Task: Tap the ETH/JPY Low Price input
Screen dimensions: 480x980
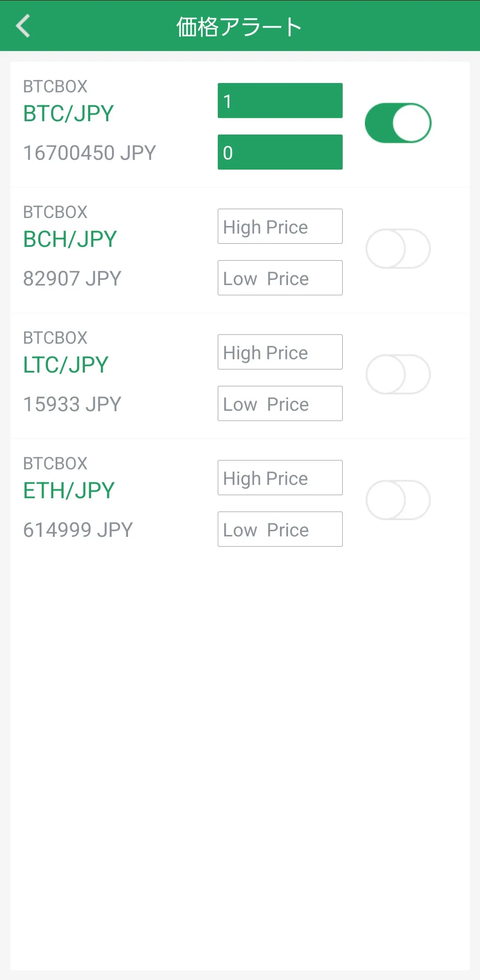Action: click(280, 529)
